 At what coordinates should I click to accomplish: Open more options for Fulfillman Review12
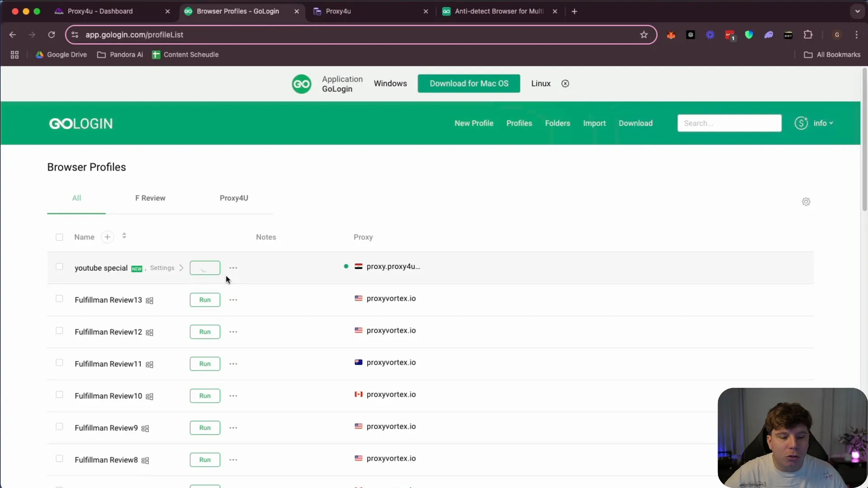pyautogui.click(x=233, y=332)
